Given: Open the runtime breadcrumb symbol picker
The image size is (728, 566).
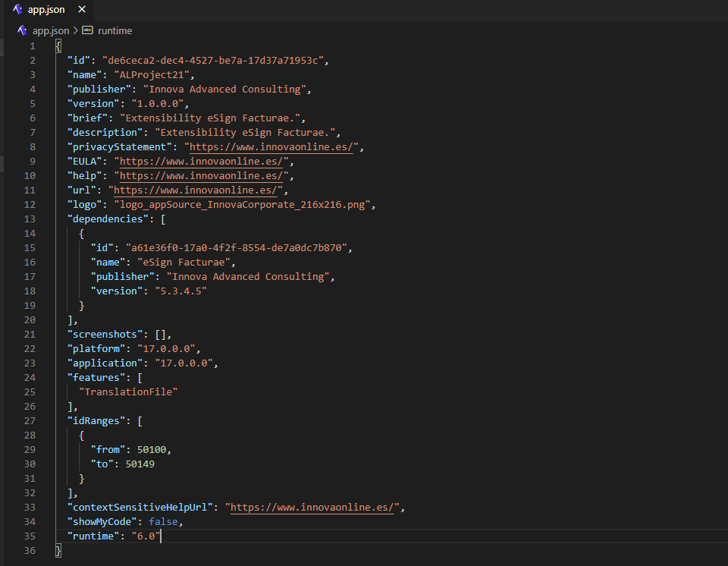Looking at the screenshot, I should click(x=115, y=30).
